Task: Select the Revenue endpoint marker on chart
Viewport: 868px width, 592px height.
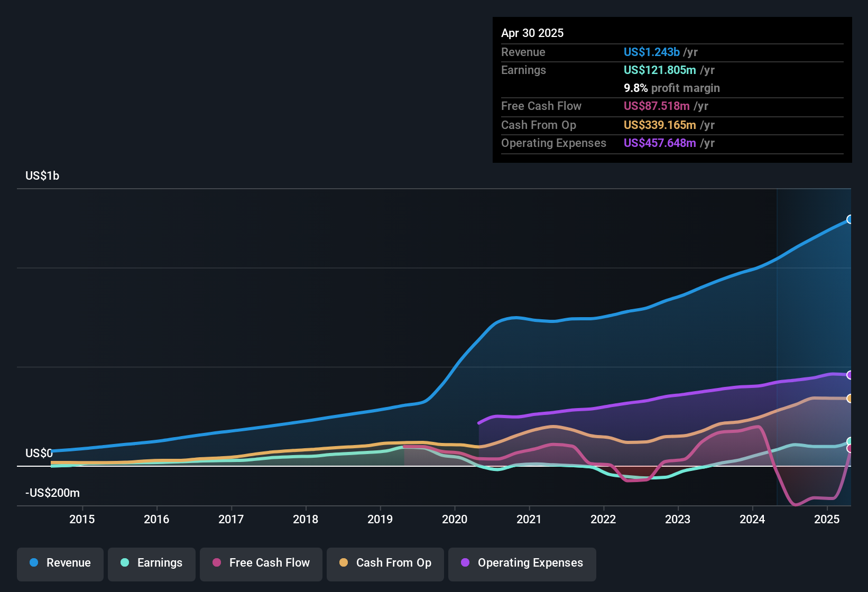Action: [x=849, y=219]
